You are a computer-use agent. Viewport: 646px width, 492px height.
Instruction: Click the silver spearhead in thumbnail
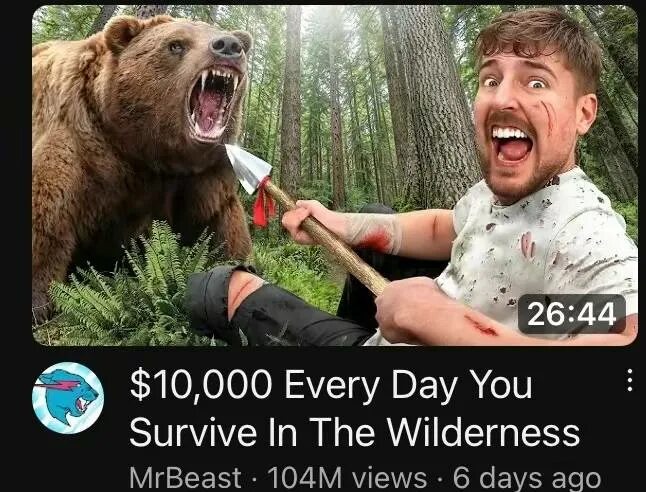[x=247, y=167]
